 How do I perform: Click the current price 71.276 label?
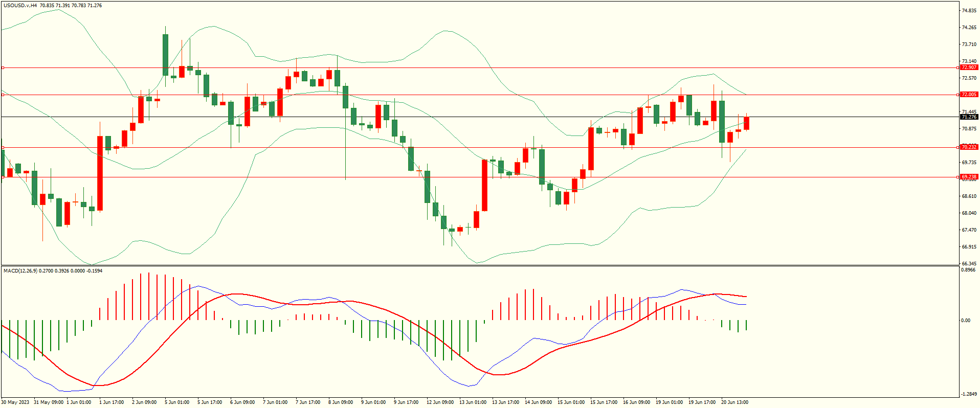pyautogui.click(x=968, y=117)
